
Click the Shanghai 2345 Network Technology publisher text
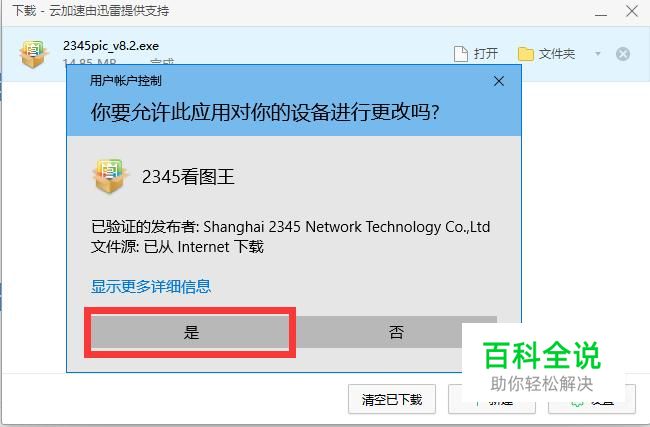tap(346, 227)
